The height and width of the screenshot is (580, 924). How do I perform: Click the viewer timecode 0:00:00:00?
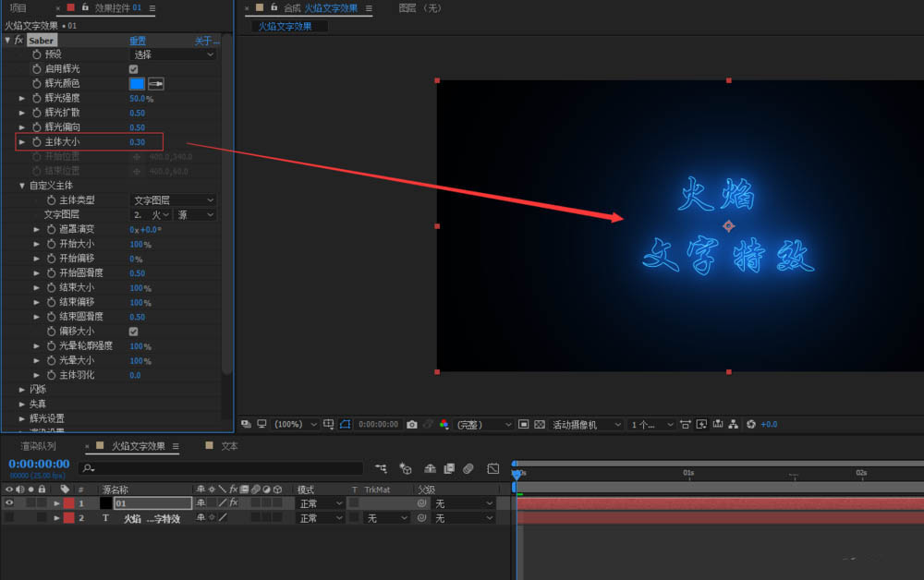pos(378,425)
